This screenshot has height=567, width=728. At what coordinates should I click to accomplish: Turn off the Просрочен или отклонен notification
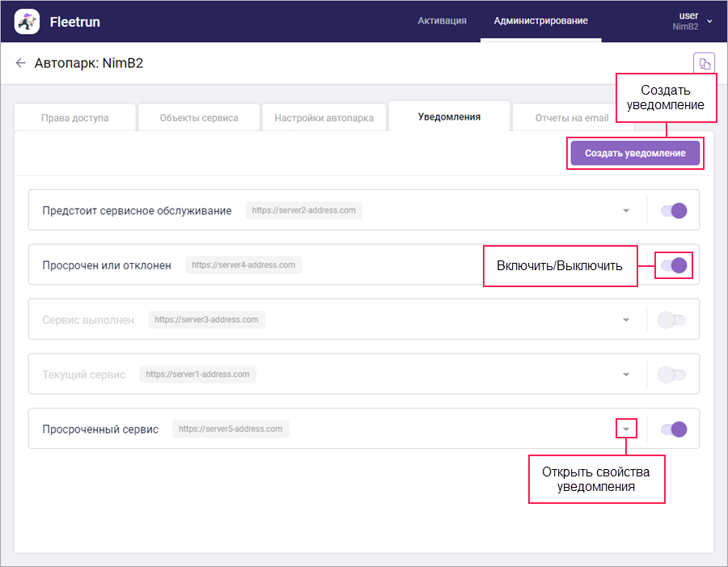(x=673, y=264)
